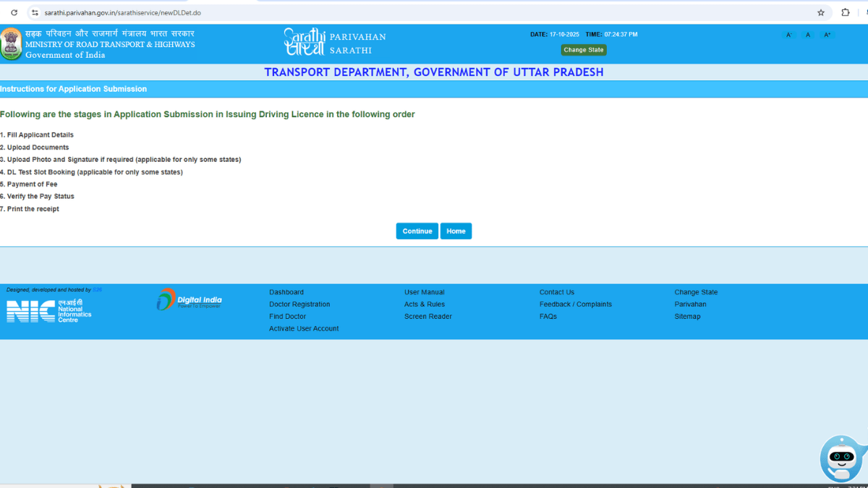868x488 pixels.
Task: Click the NIC National Informatics Centre logo
Action: pyautogui.click(x=48, y=311)
